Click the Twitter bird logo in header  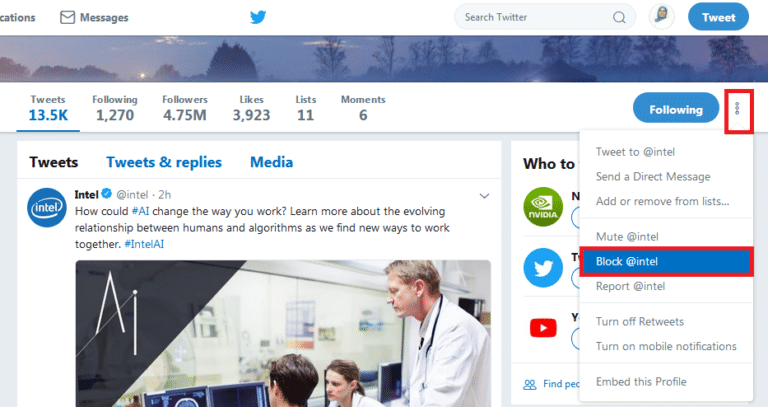(x=258, y=17)
